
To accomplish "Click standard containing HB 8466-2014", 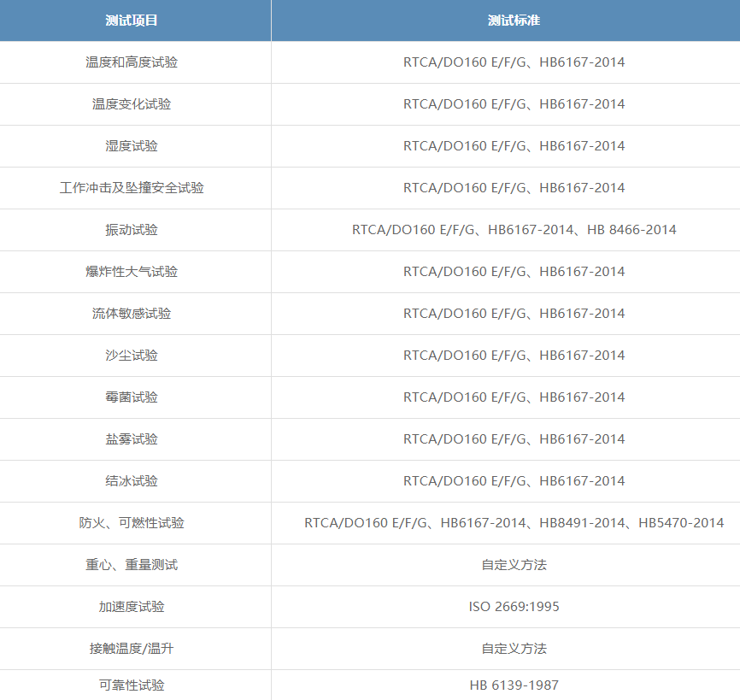I will point(514,230).
